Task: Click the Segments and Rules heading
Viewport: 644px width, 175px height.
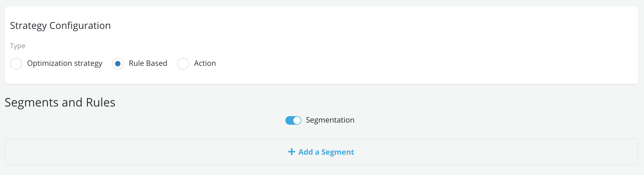Action: 60,102
